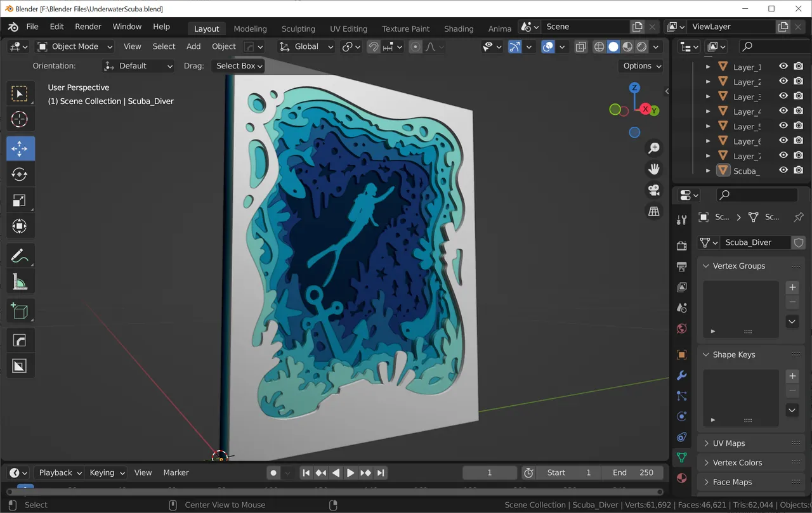This screenshot has height=513, width=812.
Task: Expand Layer_4 in the outliner
Action: click(x=708, y=112)
